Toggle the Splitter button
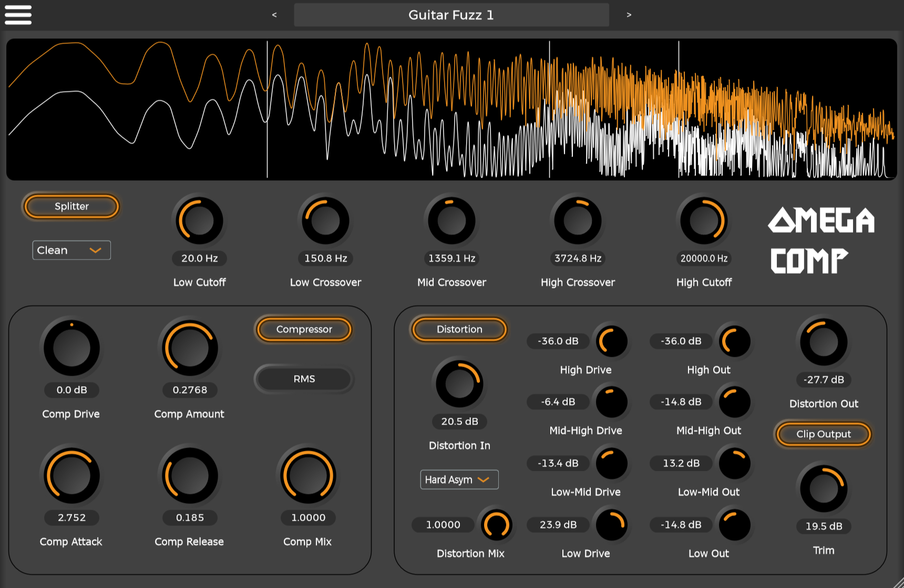Viewport: 904px width, 588px height. (x=71, y=207)
